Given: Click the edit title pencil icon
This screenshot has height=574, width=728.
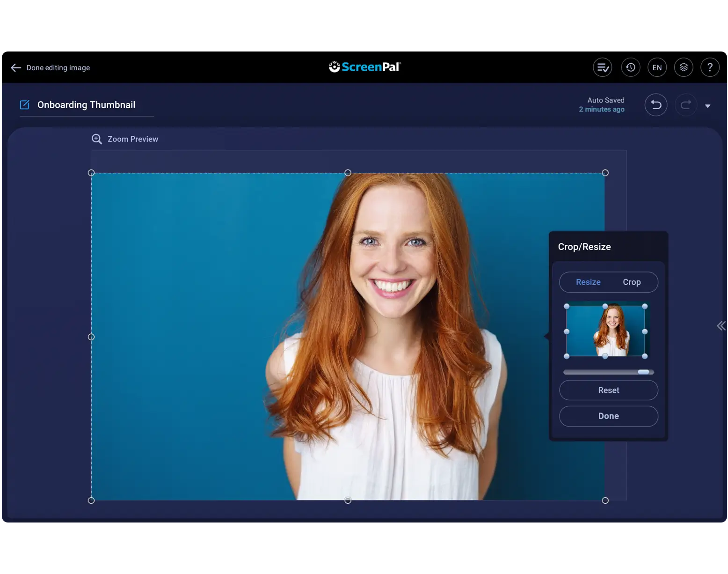Looking at the screenshot, I should (x=25, y=104).
